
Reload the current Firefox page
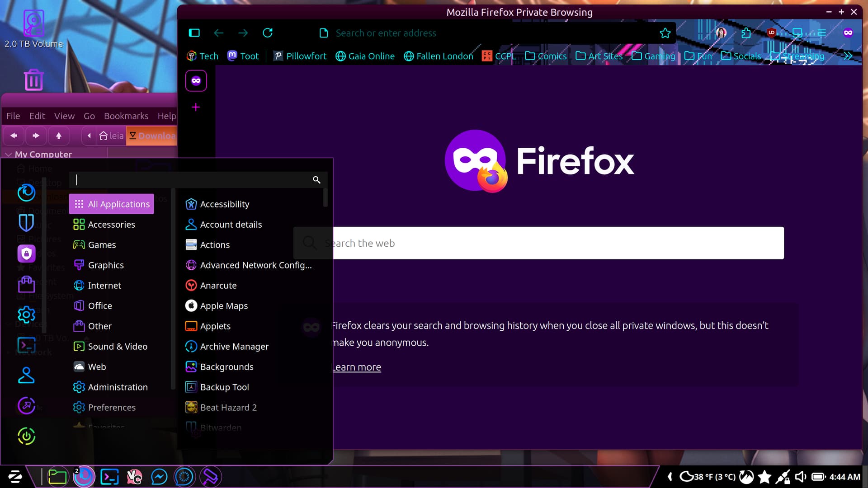coord(268,33)
